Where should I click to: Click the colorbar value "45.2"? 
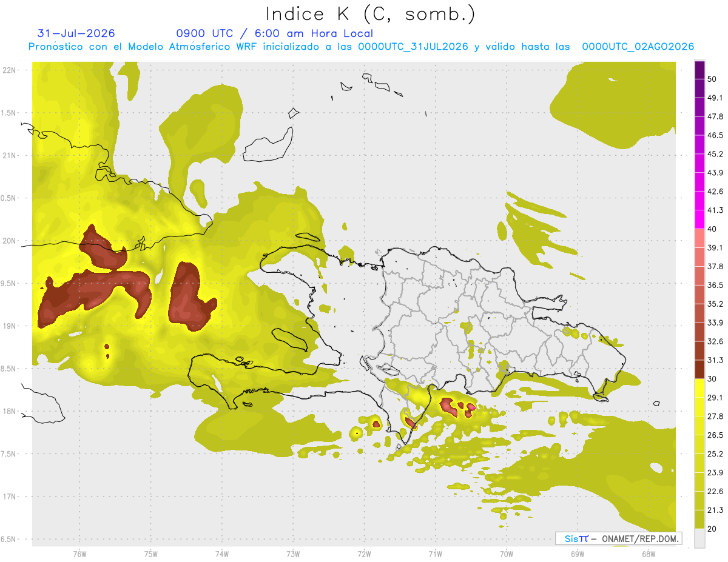click(715, 154)
